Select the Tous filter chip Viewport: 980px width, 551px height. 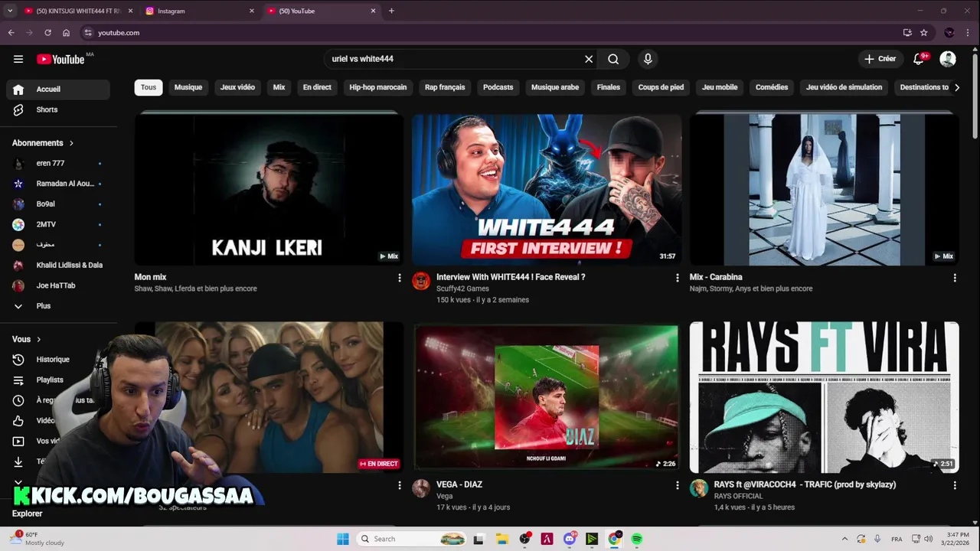tap(149, 87)
